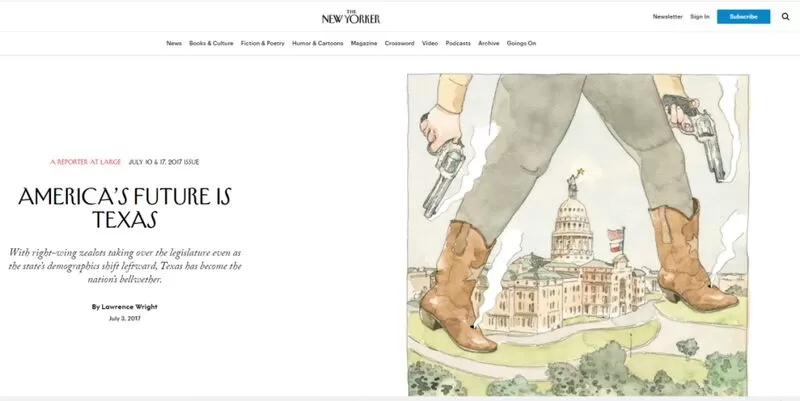Viewport: 800px width, 401px height.
Task: Navigate to the Magazine section
Action: (x=364, y=43)
